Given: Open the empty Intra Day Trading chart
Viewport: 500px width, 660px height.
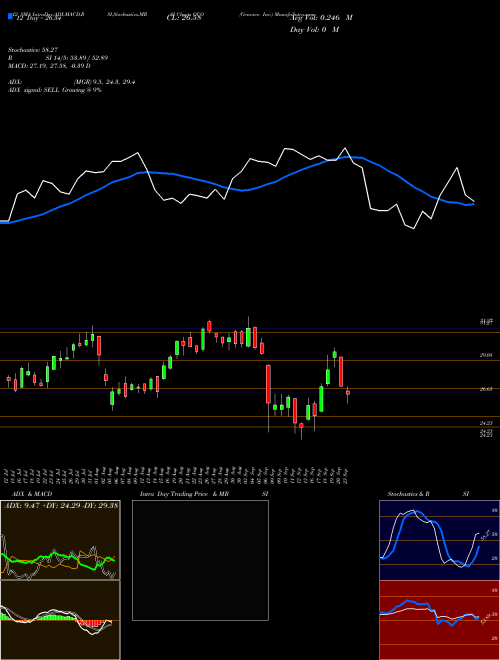Looking at the screenshot, I should click(200, 560).
